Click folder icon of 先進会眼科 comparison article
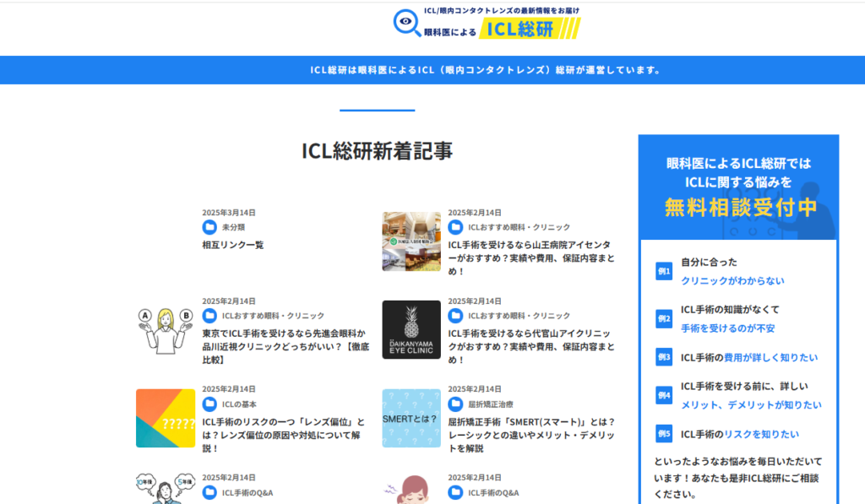This screenshot has height=504, width=865. coord(209,316)
